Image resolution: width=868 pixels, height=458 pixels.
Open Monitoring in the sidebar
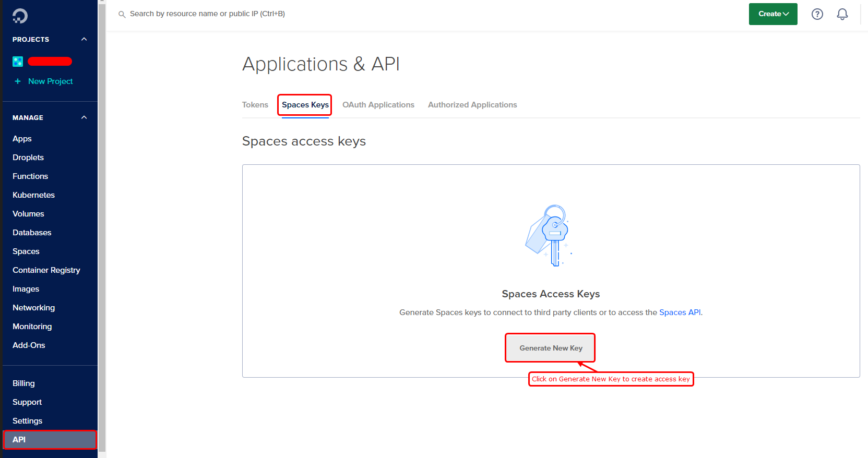pos(32,327)
